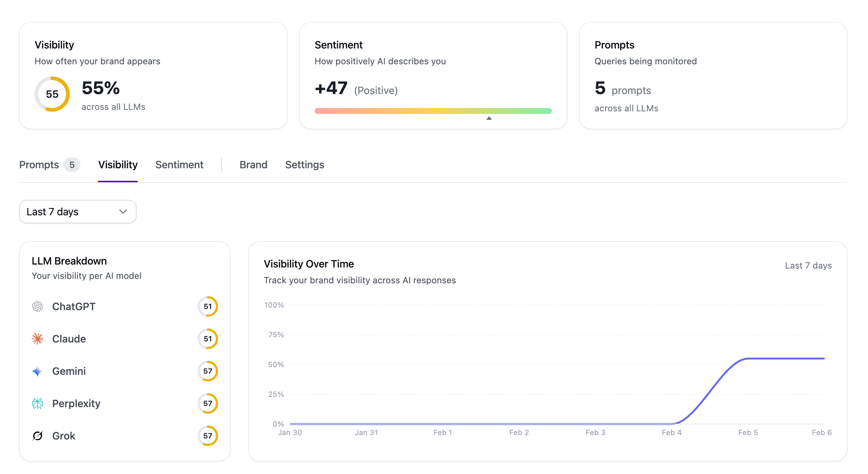Click the chevron arrow in date range selector
This screenshot has width=868, height=474.
coord(123,212)
